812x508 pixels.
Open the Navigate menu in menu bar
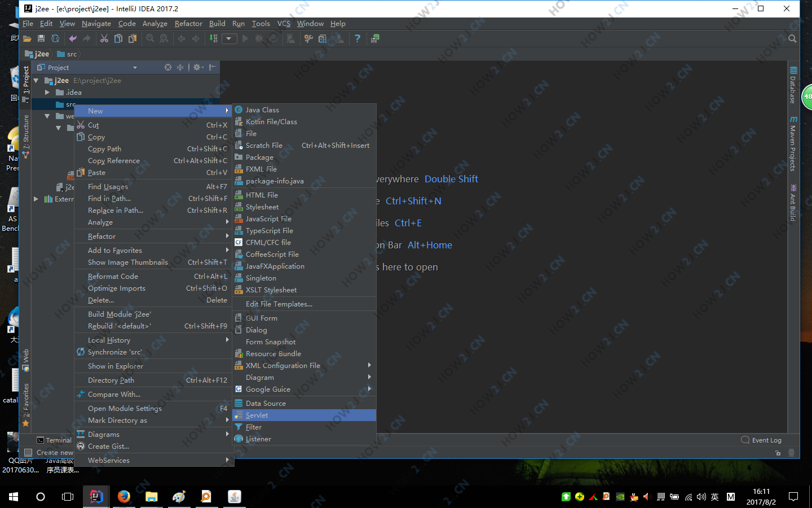click(x=96, y=24)
